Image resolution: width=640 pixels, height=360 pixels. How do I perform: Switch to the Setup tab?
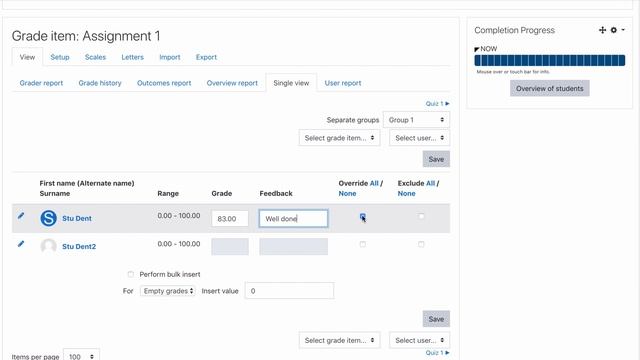pyautogui.click(x=60, y=57)
